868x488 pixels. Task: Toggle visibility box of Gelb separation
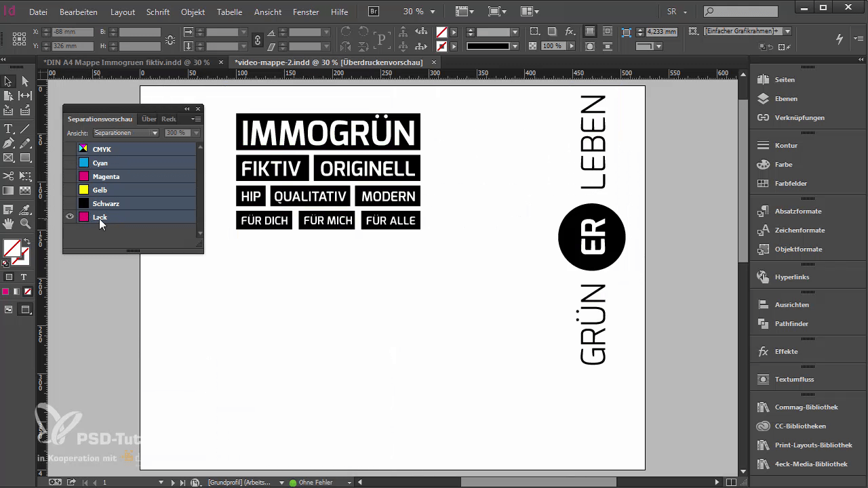pyautogui.click(x=69, y=190)
